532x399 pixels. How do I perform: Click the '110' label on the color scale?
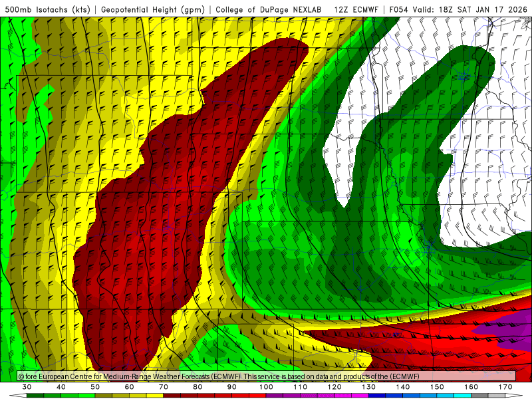pos(301,387)
